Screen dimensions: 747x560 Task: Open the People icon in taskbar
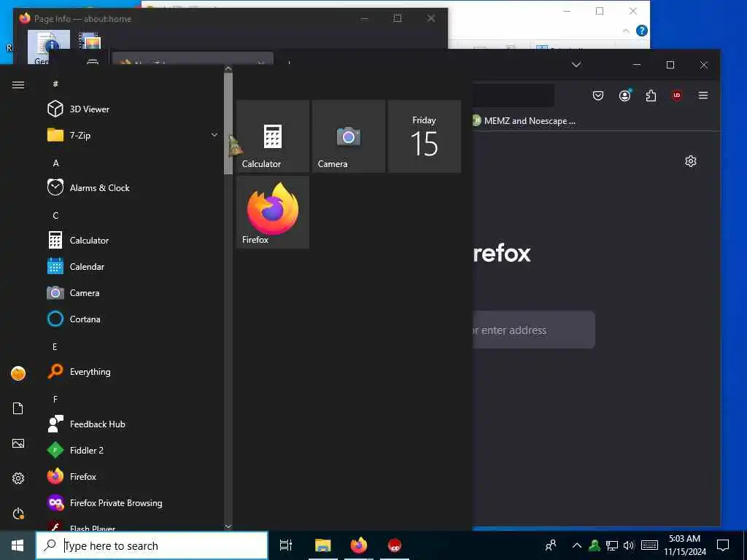(x=551, y=545)
